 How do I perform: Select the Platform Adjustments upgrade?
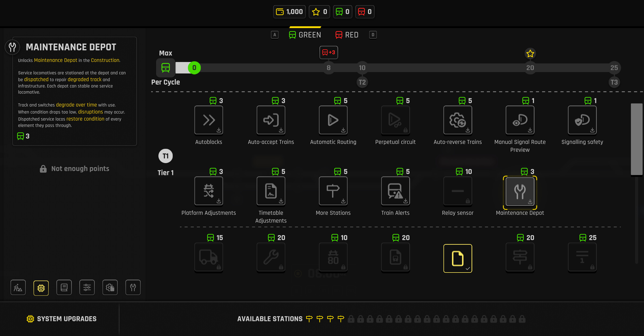[209, 191]
